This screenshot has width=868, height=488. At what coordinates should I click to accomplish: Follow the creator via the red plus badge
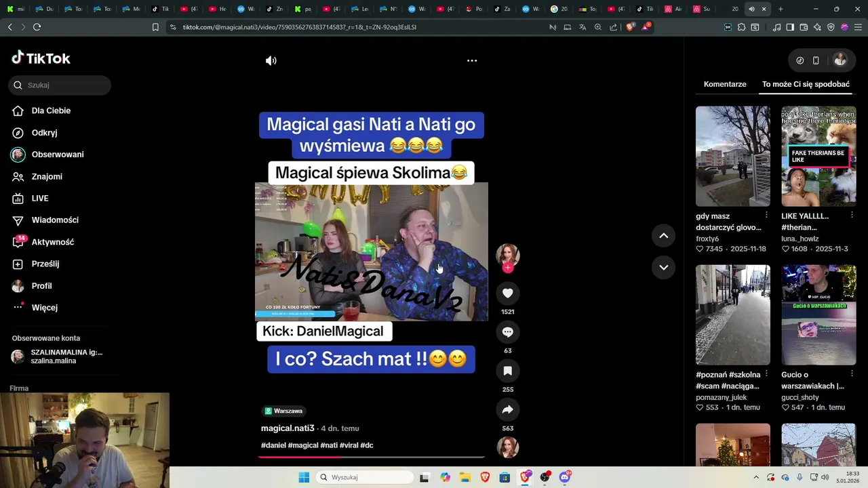(508, 268)
